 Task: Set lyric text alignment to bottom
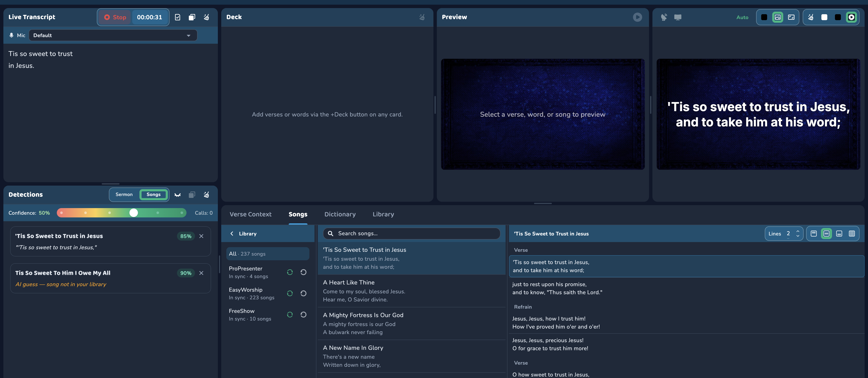[839, 234]
